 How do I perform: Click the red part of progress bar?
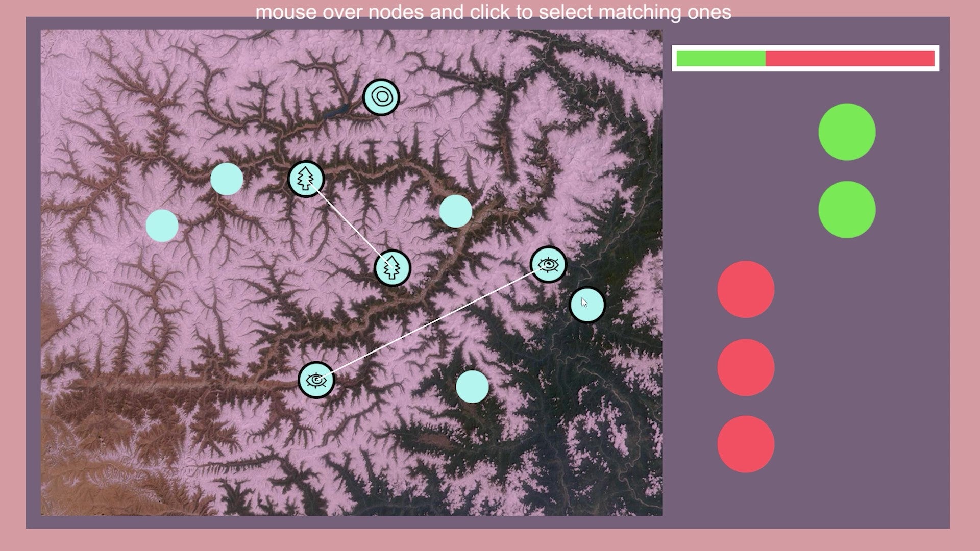[849, 59]
